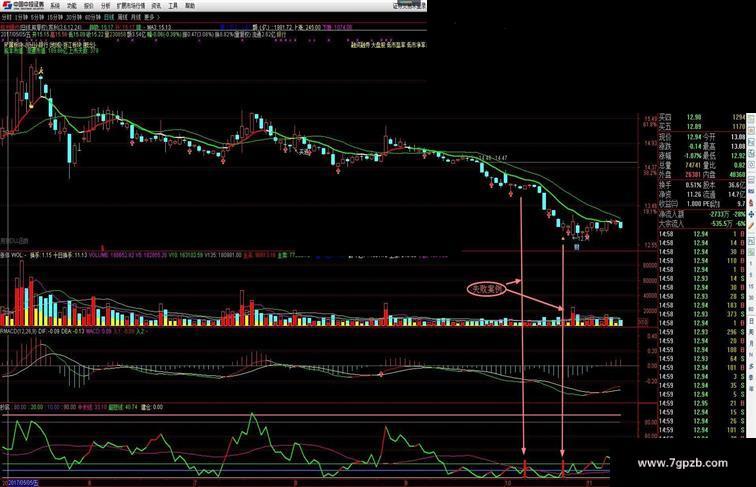Select the pencil drawing tool in sidebar
The width and height of the screenshot is (756, 487).
tap(751, 225)
